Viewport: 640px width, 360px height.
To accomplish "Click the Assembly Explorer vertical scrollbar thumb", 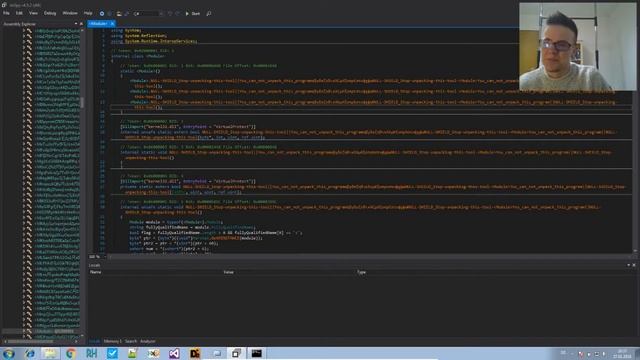I will pyautogui.click(x=82, y=102).
